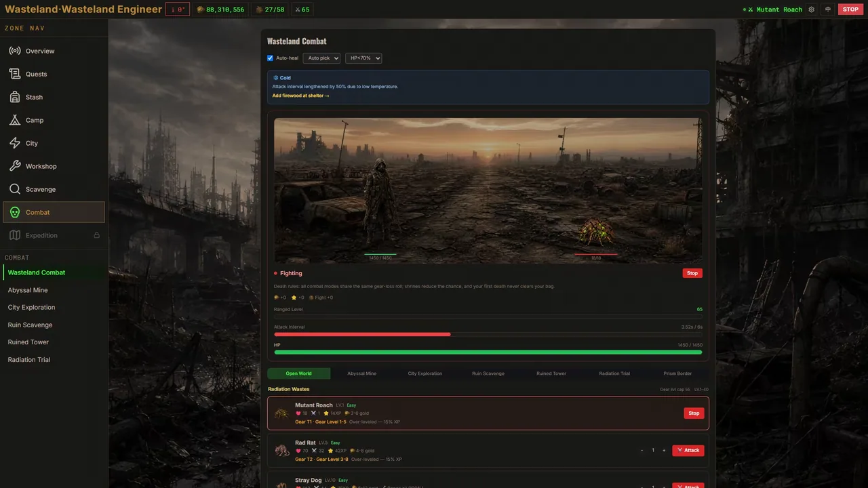The height and width of the screenshot is (488, 868).
Task: Click the Stash backpack icon
Action: pos(14,97)
